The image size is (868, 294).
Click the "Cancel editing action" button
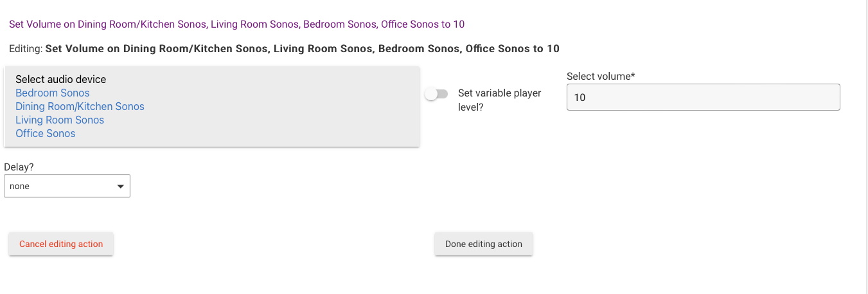(x=61, y=244)
